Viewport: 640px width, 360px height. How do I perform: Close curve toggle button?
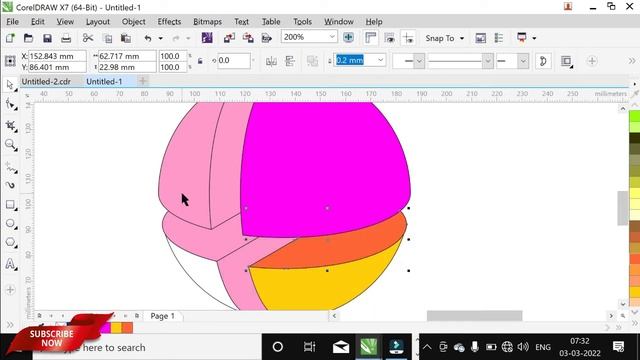pos(543,61)
